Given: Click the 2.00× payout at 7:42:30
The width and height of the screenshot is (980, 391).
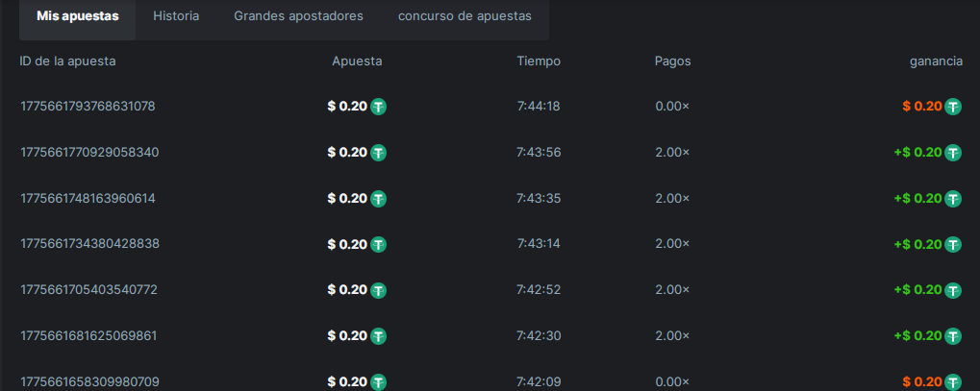Looking at the screenshot, I should (x=672, y=335).
